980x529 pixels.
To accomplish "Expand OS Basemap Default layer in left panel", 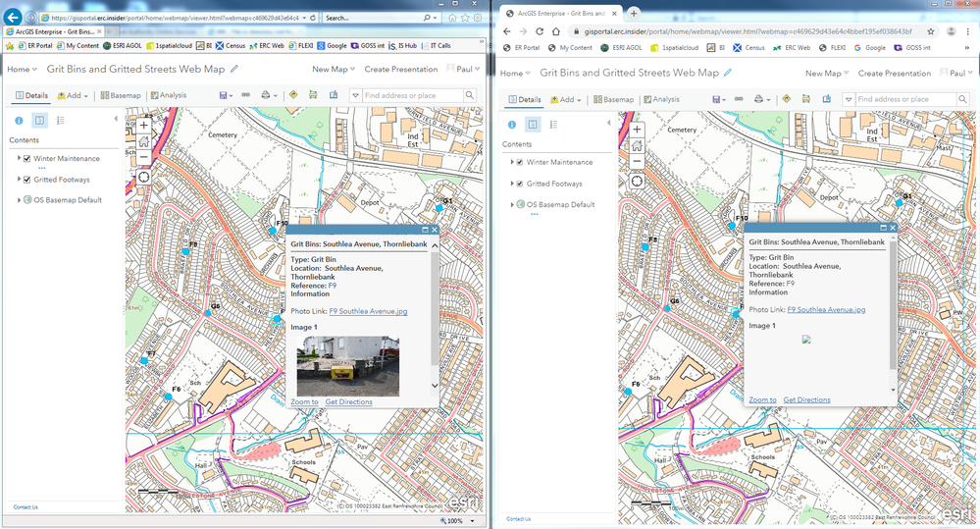I will point(19,200).
